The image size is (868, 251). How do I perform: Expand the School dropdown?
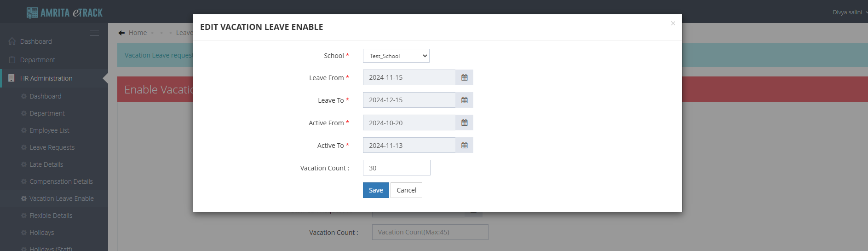pyautogui.click(x=396, y=56)
